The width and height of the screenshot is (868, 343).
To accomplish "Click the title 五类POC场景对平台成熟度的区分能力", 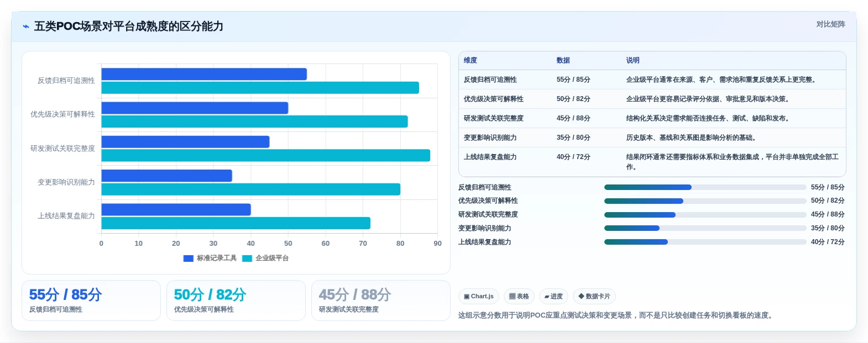I will pos(129,27).
